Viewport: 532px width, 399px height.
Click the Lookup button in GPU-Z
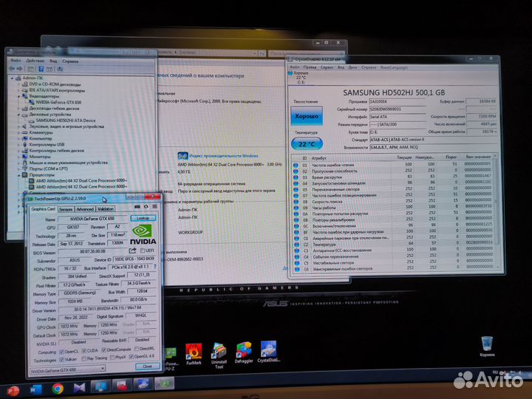(143, 218)
